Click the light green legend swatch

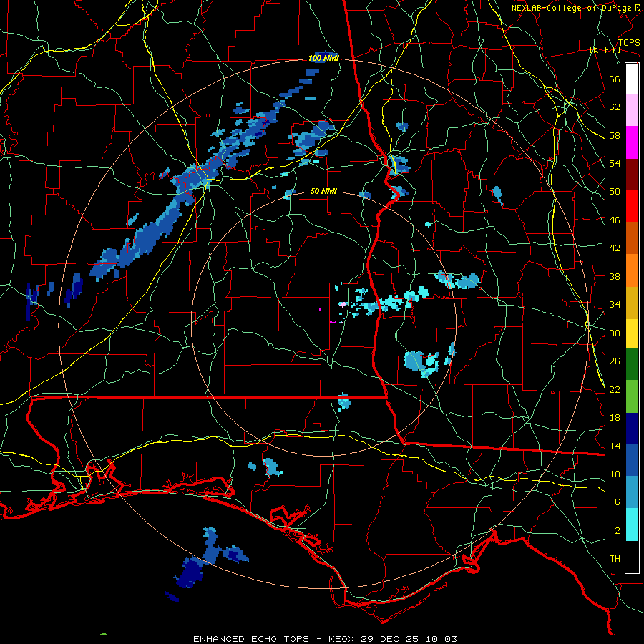pos(632,396)
